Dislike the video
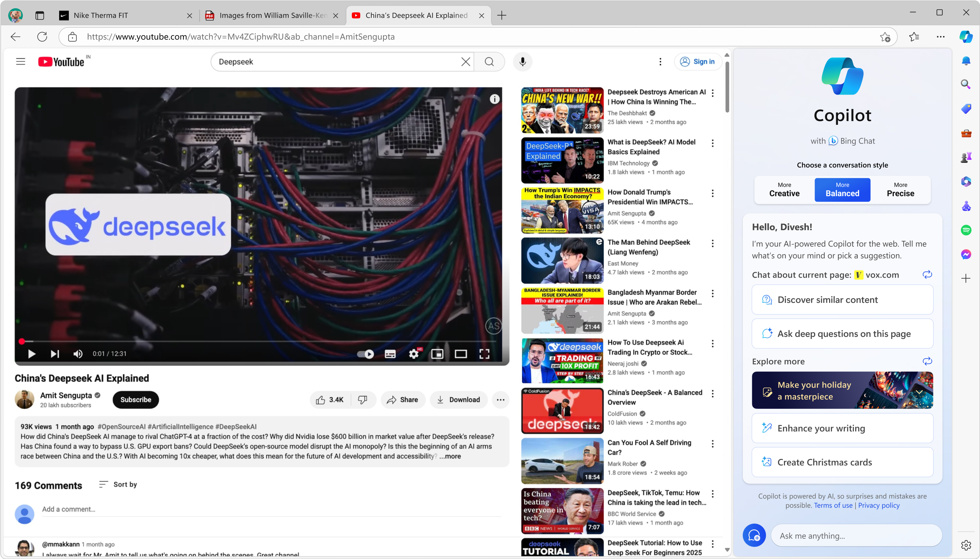 (362, 400)
